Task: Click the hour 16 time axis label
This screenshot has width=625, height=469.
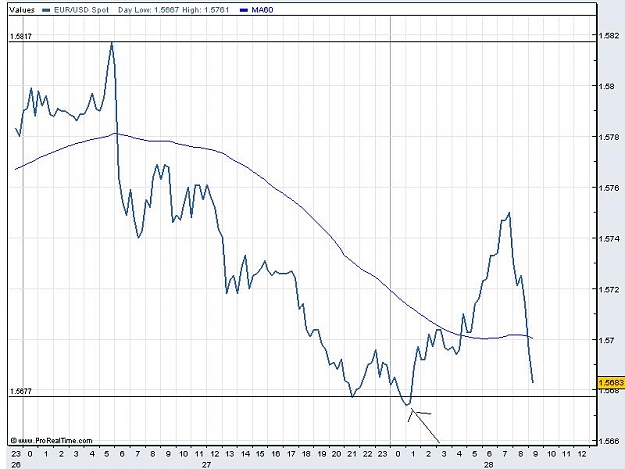Action: pos(275,454)
